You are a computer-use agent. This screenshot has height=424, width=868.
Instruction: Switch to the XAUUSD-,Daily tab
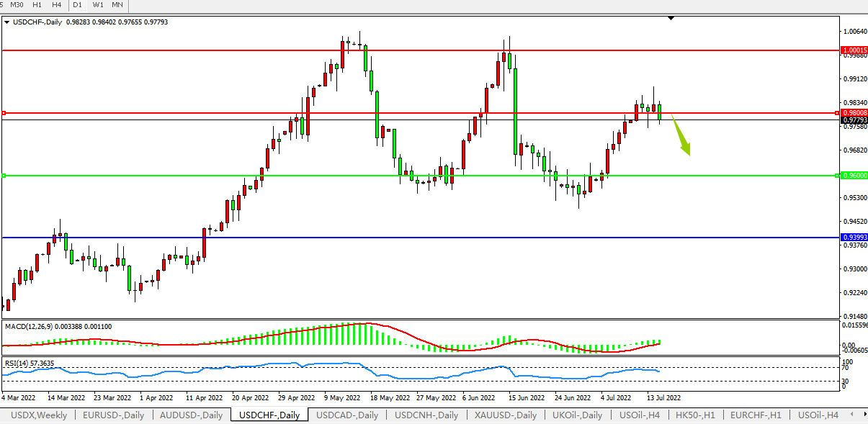[506, 415]
